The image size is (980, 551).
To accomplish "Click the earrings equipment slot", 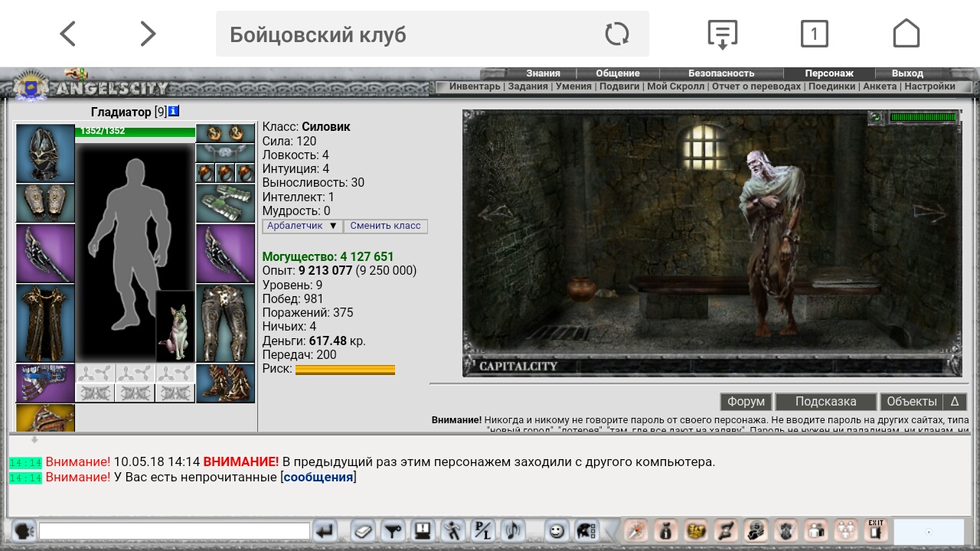I will tap(225, 133).
